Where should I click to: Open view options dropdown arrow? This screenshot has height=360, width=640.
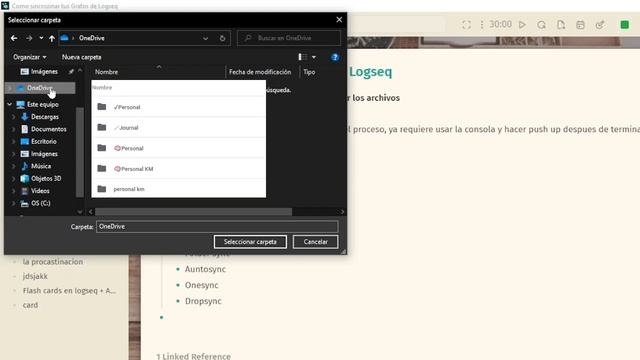pyautogui.click(x=314, y=57)
